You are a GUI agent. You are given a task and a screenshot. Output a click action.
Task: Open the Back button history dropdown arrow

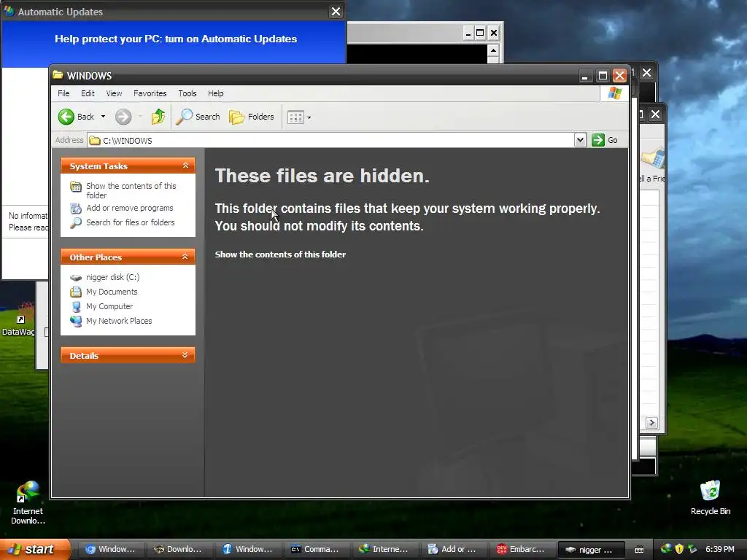click(x=103, y=117)
